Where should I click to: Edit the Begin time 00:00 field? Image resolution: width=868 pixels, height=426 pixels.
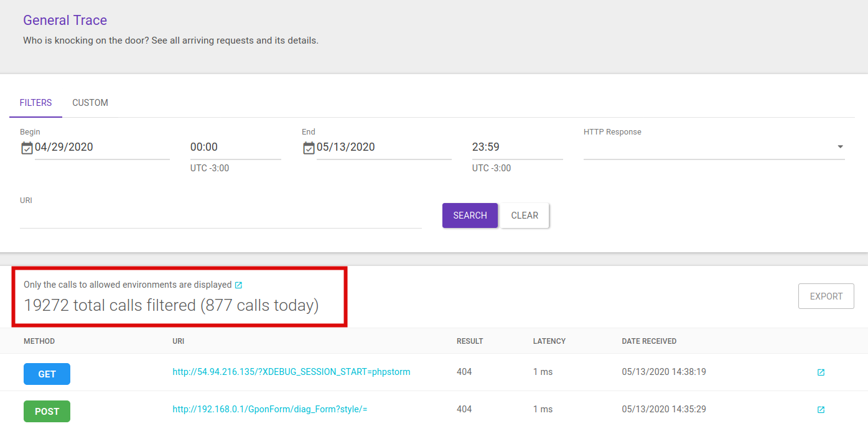click(235, 148)
